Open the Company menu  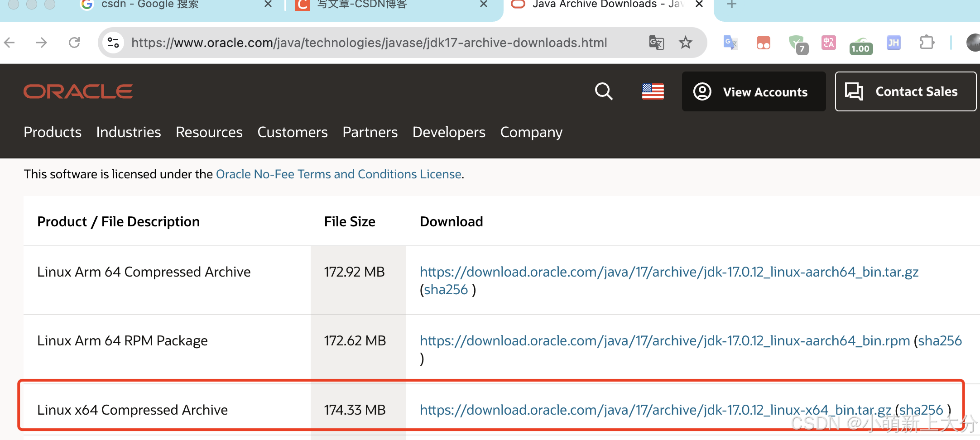[x=531, y=132]
